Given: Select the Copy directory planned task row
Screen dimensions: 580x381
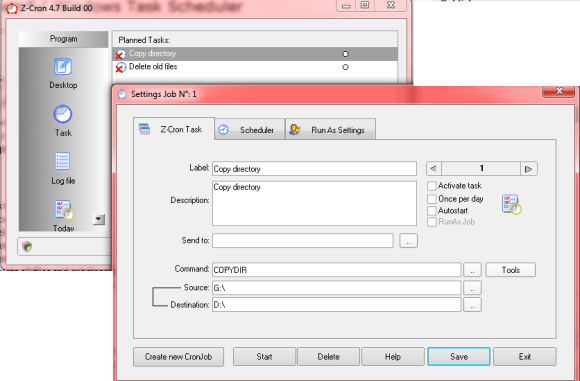Looking at the screenshot, I should 255,54.
